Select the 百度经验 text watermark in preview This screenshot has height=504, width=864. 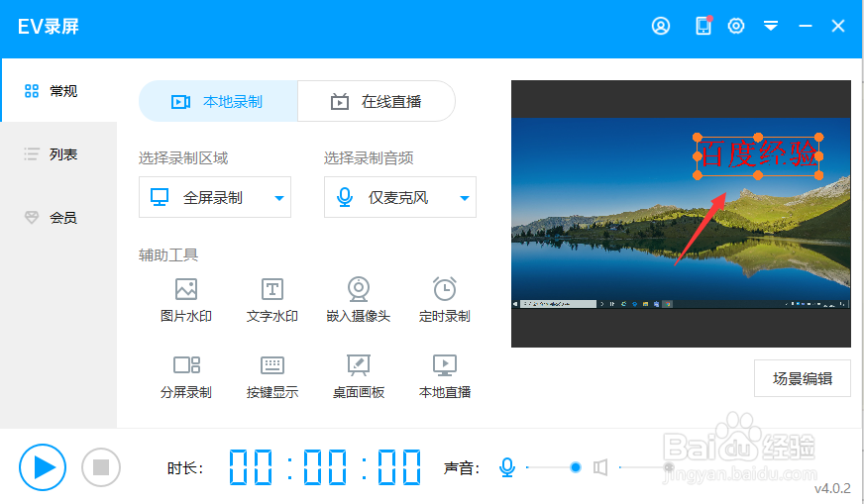click(x=758, y=155)
